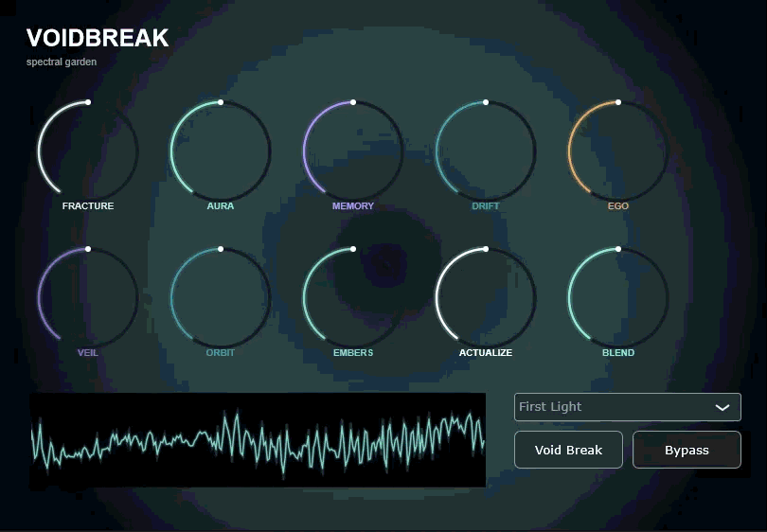Click the VEIL knob
Image resolution: width=767 pixels, height=532 pixels.
(x=88, y=298)
